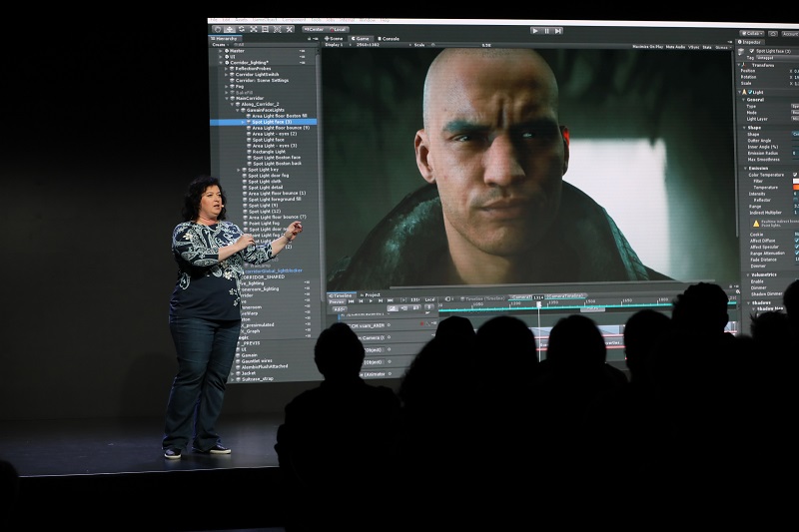The width and height of the screenshot is (799, 532).
Task: Open the Gizmos dropdown
Action: (x=722, y=47)
